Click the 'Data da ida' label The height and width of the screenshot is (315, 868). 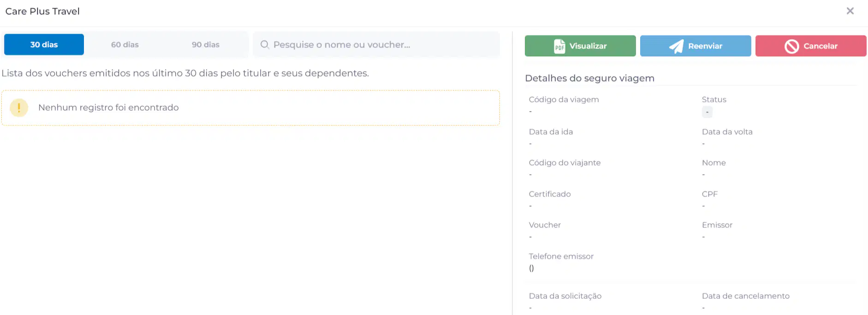coord(551,132)
